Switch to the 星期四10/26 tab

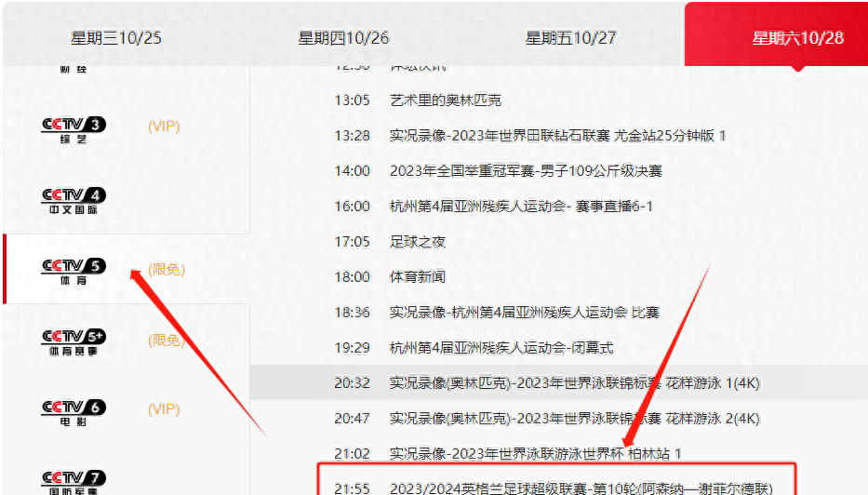coord(343,38)
